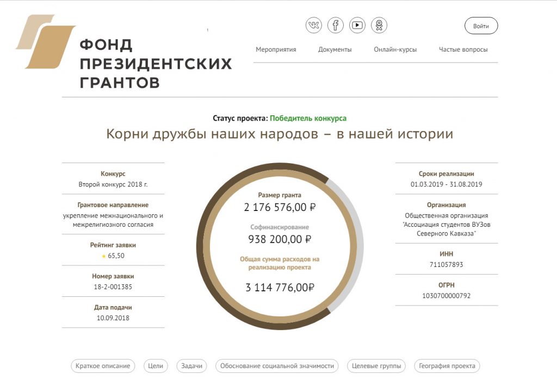Click total expenses 3 114 776,00₽
The image size is (557, 392).
coord(280,287)
